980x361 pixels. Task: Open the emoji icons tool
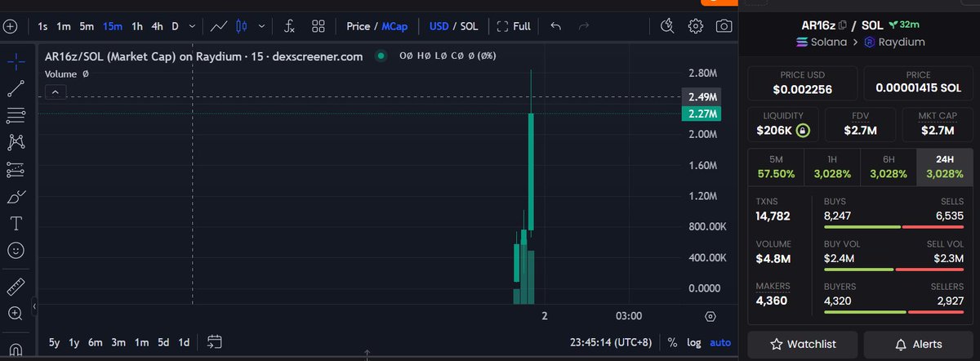coord(16,250)
